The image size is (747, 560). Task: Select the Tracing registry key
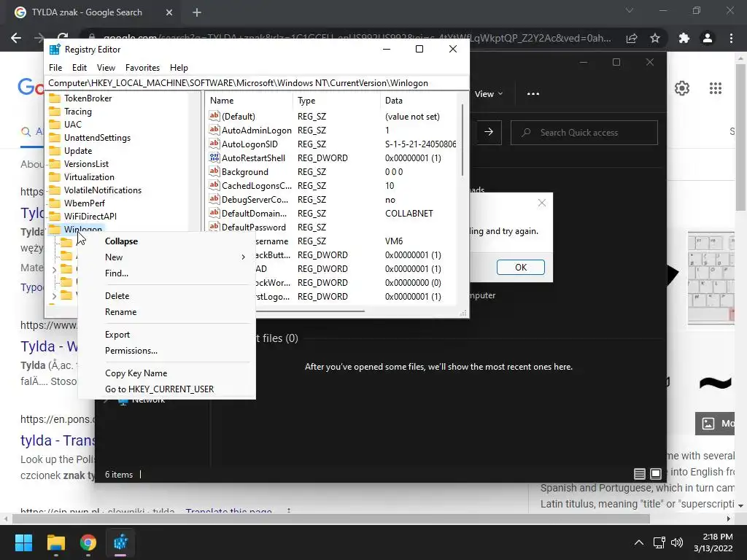77,112
